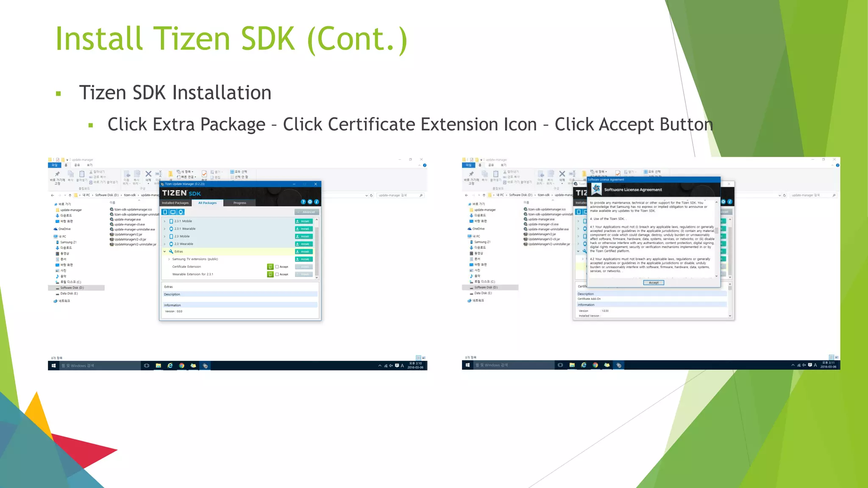Click the paste clipboard icon in left Explorer ribbon

tap(82, 174)
